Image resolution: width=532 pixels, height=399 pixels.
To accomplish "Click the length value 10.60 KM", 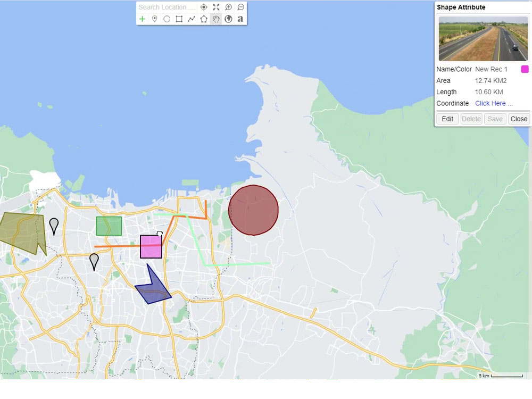I will [x=488, y=92].
